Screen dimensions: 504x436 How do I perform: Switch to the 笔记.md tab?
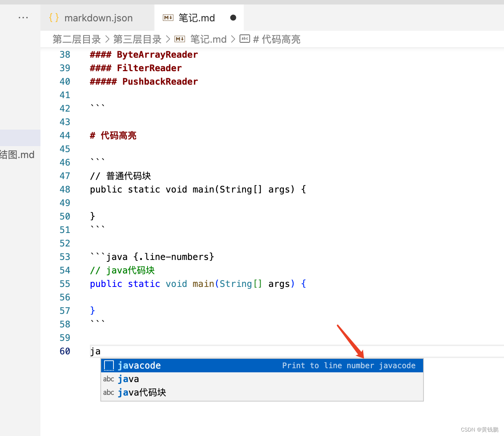199,18
